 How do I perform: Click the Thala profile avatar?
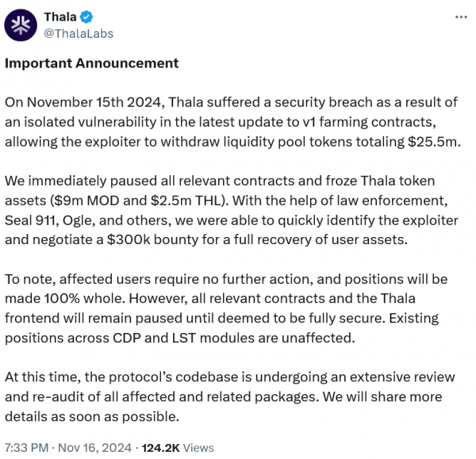tap(21, 25)
